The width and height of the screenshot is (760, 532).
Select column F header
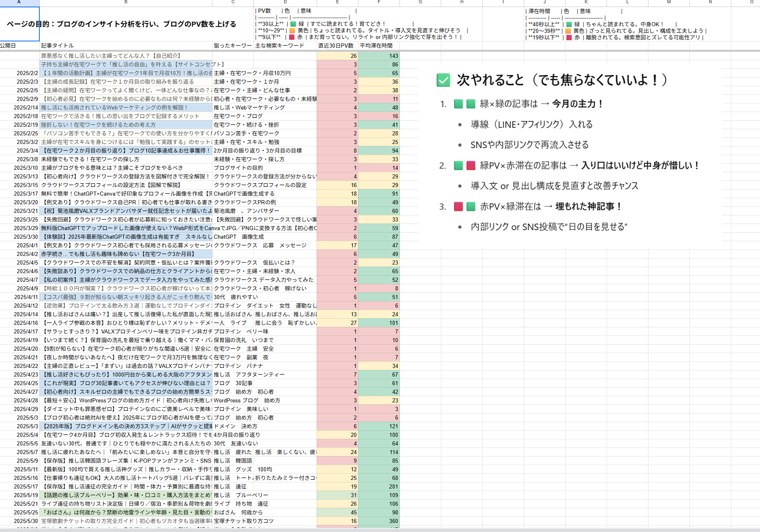click(x=379, y=2)
